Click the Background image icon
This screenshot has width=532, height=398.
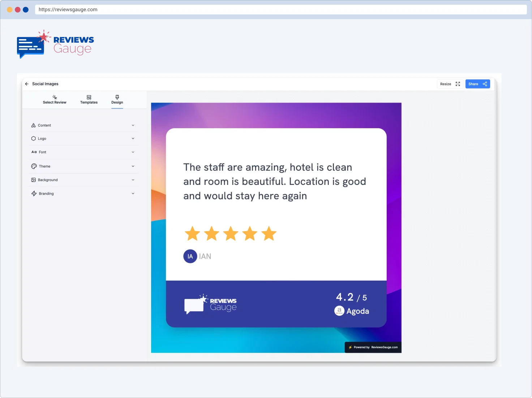point(34,180)
